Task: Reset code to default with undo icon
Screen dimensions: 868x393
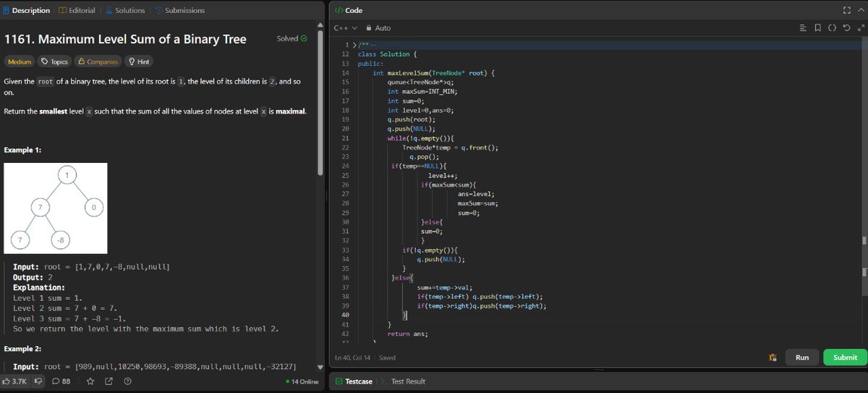Action: [846, 28]
